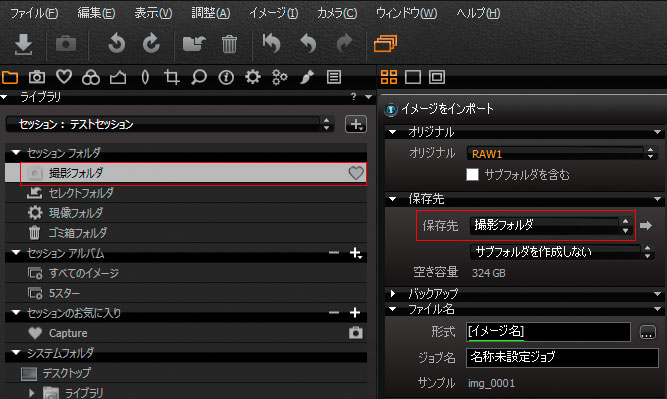The height and width of the screenshot is (399, 667).
Task: Click the magnifier Details tool tab
Action: pos(199,77)
